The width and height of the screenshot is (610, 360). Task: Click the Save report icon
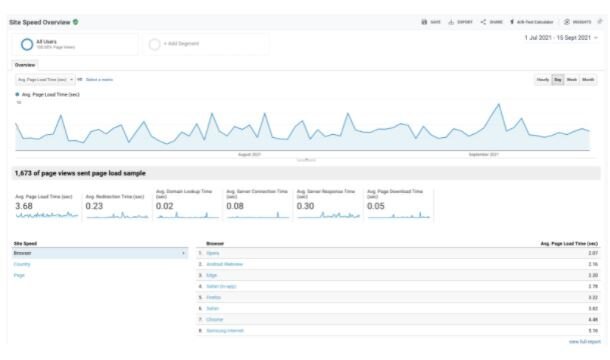[424, 22]
